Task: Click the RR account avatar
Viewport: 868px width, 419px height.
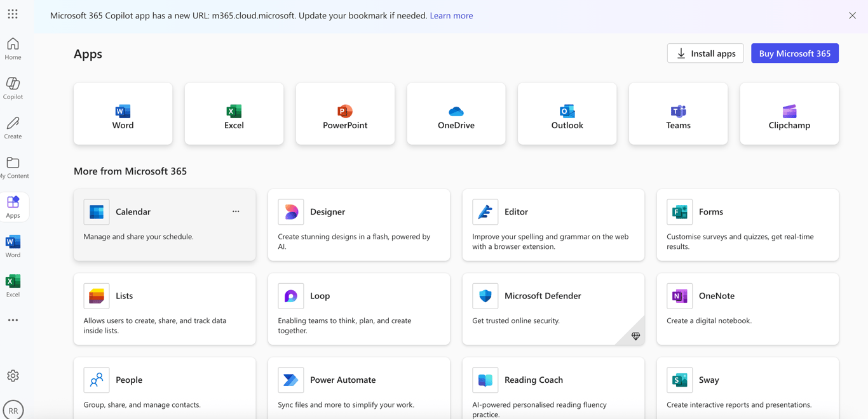Action: click(14, 409)
